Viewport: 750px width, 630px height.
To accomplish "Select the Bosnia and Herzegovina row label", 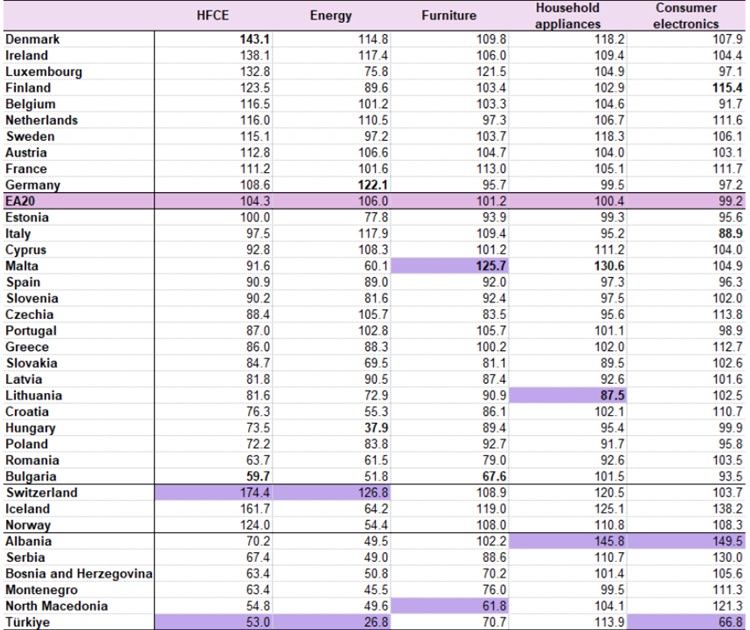I will click(x=78, y=573).
